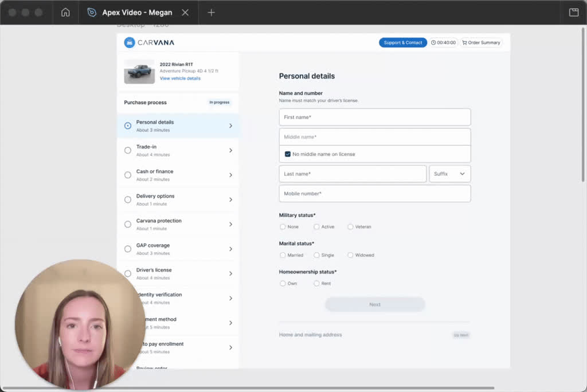
Task: Expand Personal details chevron
Action: pyautogui.click(x=230, y=126)
